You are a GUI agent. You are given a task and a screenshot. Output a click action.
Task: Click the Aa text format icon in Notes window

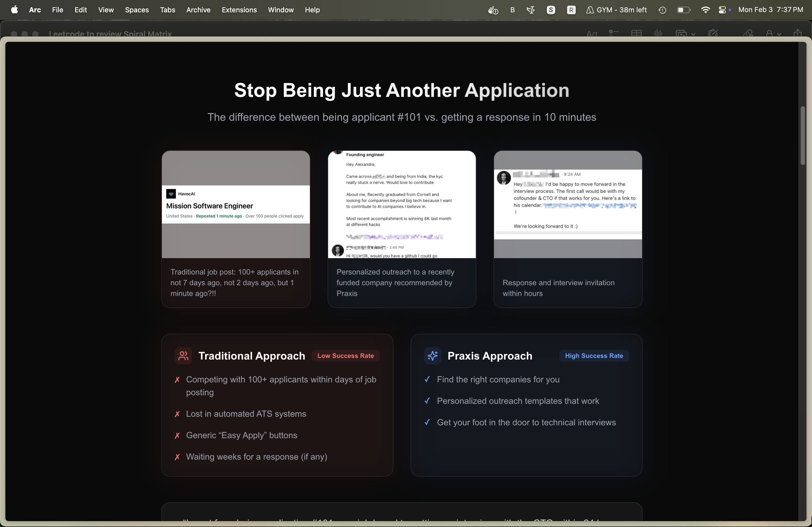[592, 33]
